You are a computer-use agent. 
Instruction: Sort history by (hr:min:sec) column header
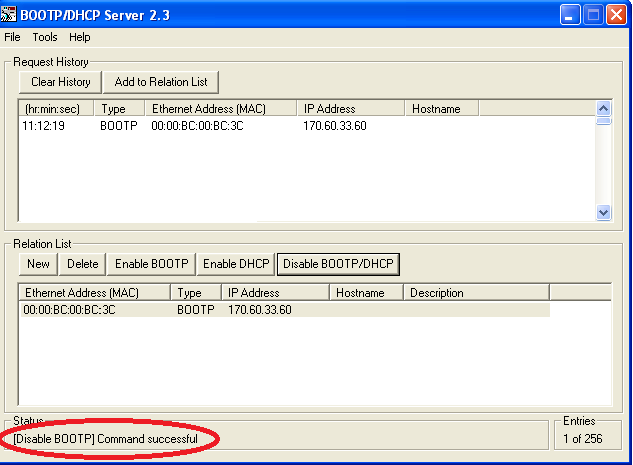click(56, 109)
